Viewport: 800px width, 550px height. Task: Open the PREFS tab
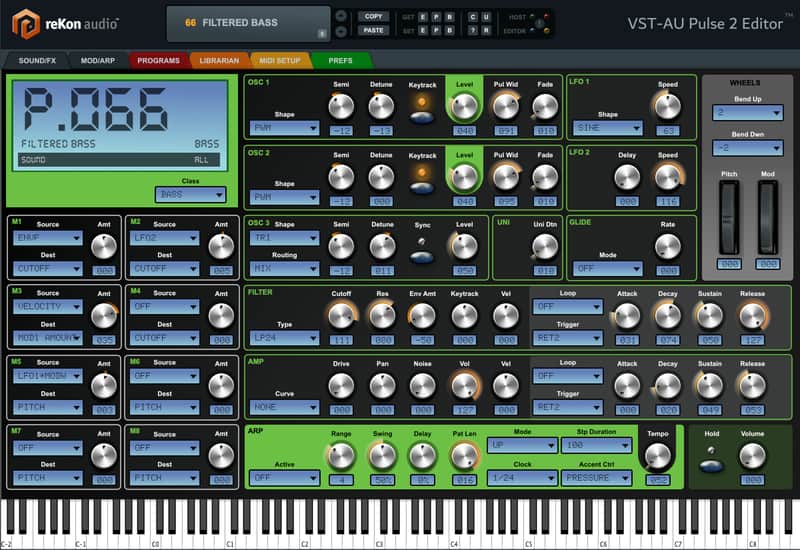pyautogui.click(x=340, y=60)
